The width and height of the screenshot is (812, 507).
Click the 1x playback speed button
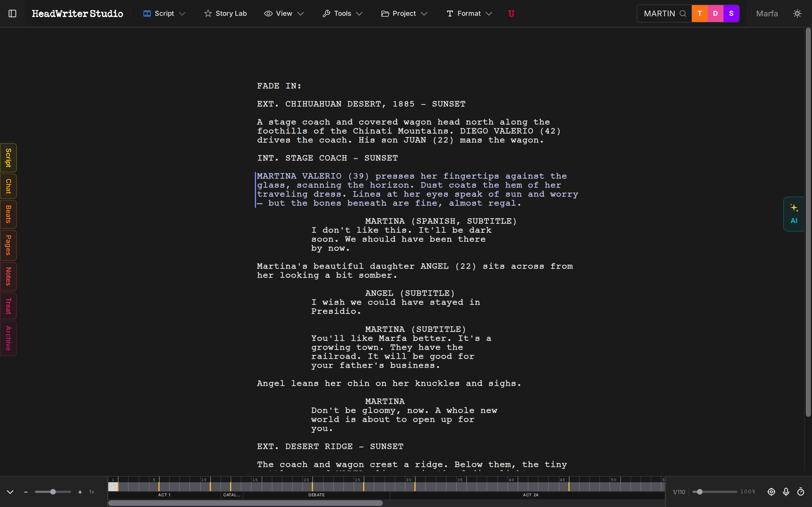(x=91, y=492)
